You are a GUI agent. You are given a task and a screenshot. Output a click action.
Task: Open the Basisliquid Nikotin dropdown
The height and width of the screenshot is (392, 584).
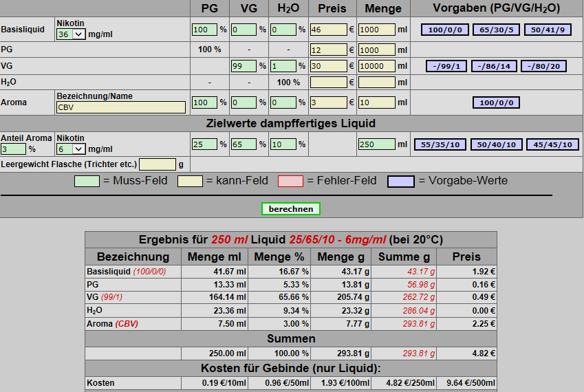pos(71,34)
